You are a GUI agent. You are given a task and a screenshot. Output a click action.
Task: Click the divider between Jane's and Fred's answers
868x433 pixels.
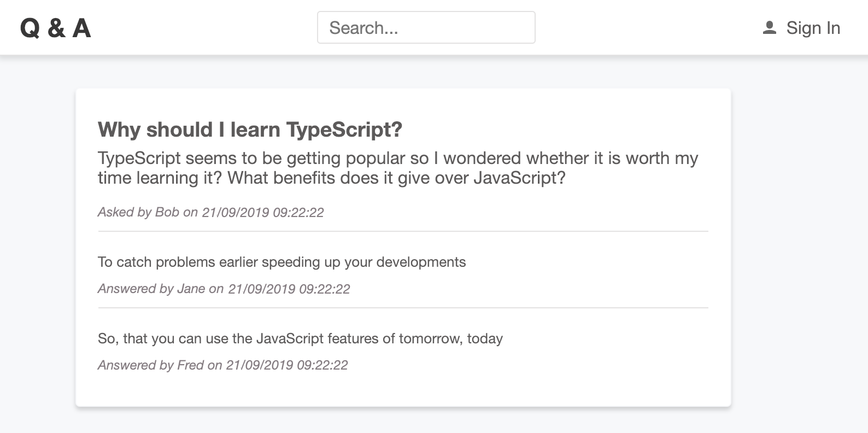403,308
